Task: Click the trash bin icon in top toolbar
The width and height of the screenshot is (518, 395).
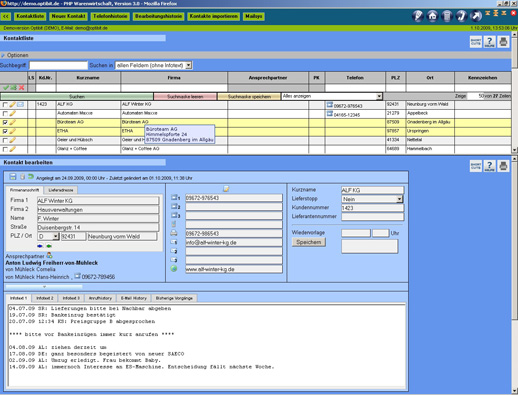Action: 447,16
